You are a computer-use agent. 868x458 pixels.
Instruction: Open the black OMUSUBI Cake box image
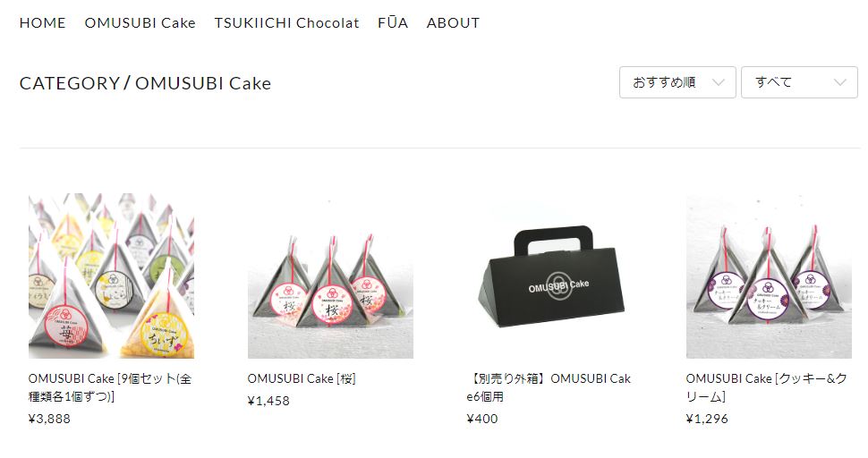pos(549,276)
